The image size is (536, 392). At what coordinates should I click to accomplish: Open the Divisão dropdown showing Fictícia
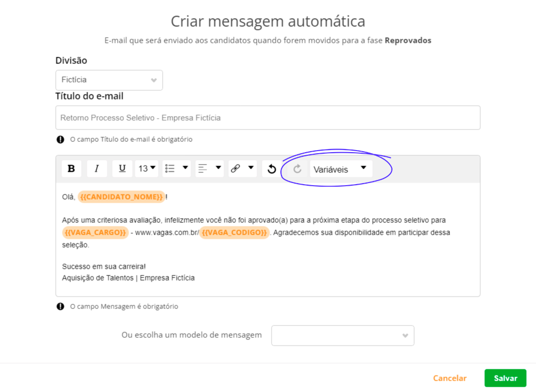tap(109, 80)
